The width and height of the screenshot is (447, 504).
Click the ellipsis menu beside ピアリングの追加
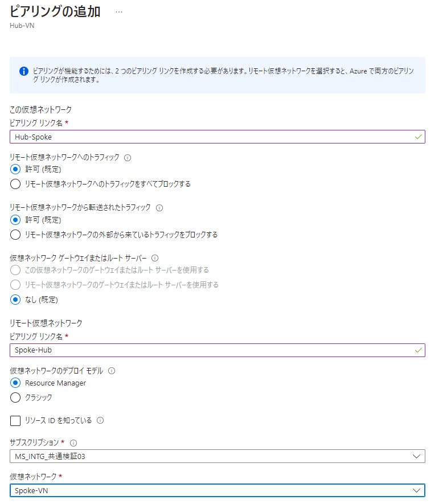pyautogui.click(x=118, y=12)
